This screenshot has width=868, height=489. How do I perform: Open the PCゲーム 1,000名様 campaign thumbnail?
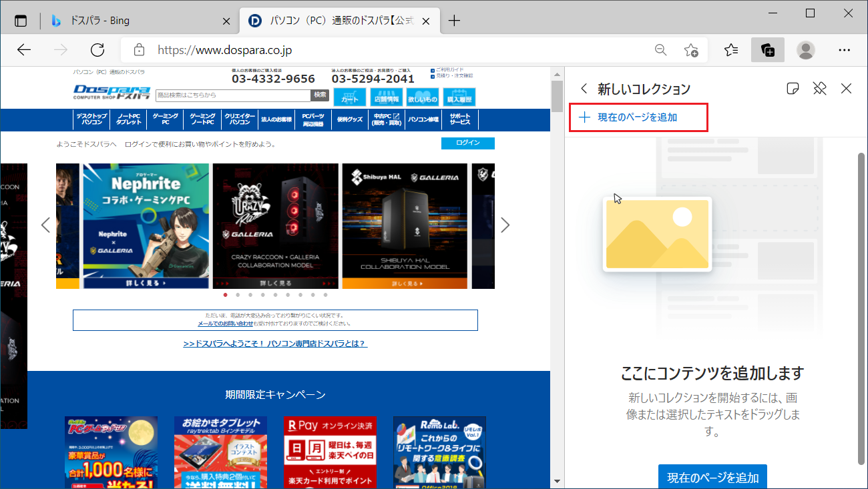pos(112,452)
